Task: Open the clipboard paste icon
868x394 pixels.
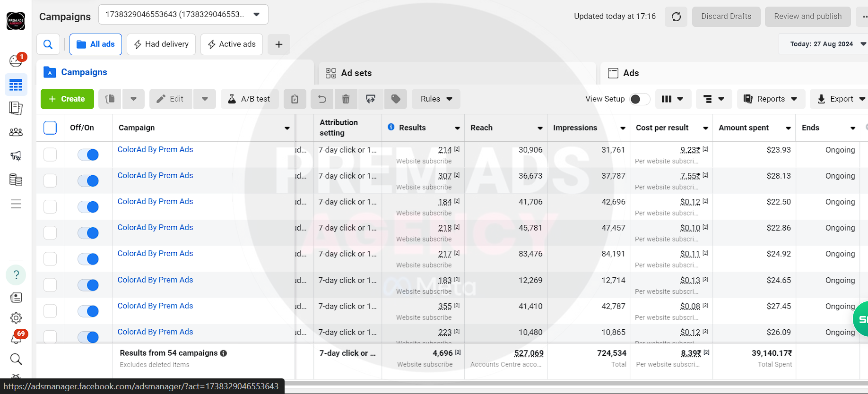Action: click(x=295, y=99)
